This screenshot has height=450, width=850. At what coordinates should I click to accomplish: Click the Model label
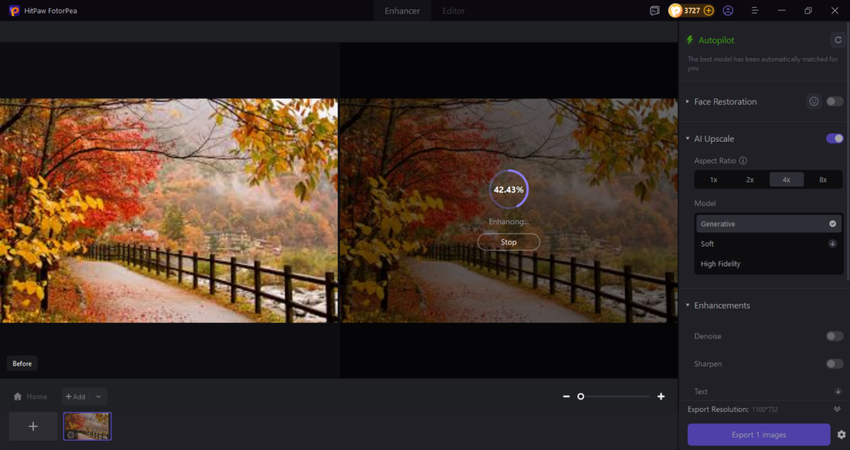[x=705, y=203]
